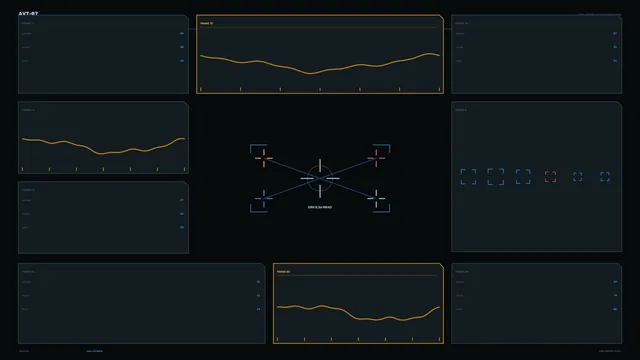Click the second, largest blue bracket icon

pos(496,177)
